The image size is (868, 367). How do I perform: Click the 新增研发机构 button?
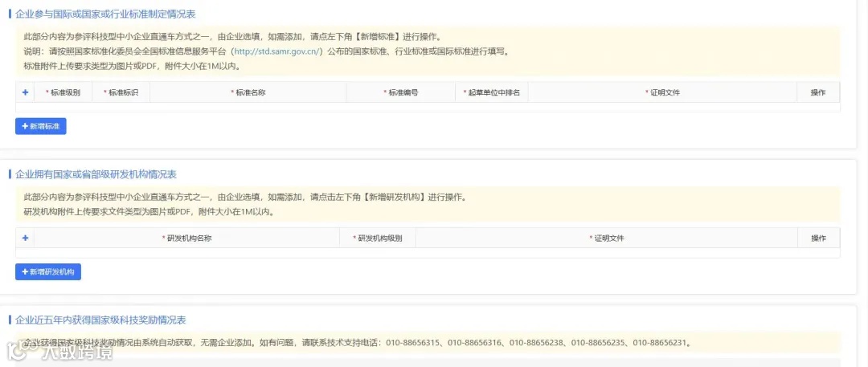pyautogui.click(x=48, y=271)
